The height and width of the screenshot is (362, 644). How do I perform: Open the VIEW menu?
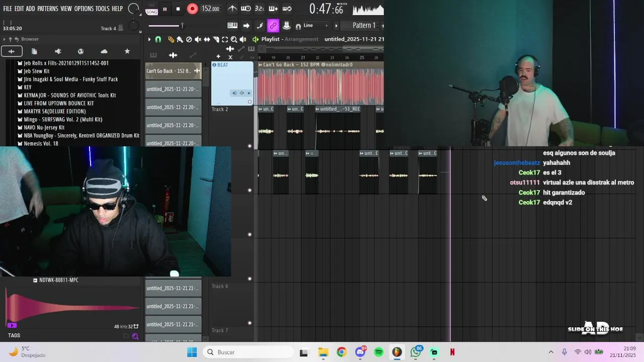coord(66,9)
